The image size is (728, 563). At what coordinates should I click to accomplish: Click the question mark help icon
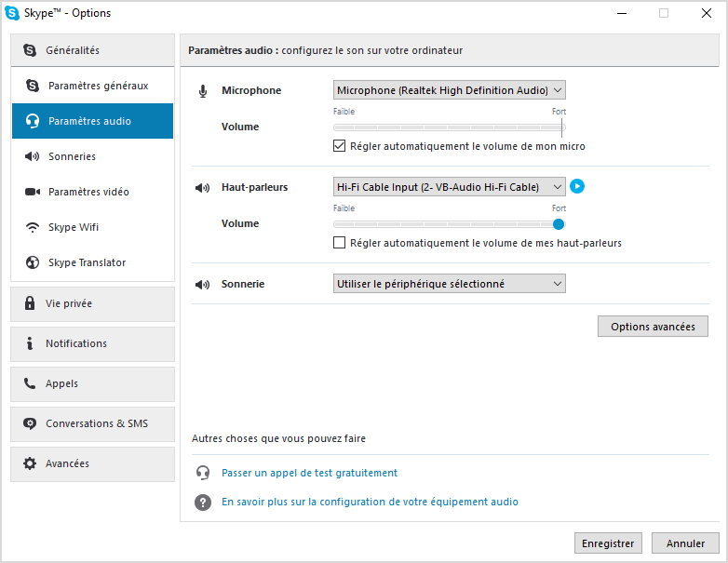coord(203,503)
